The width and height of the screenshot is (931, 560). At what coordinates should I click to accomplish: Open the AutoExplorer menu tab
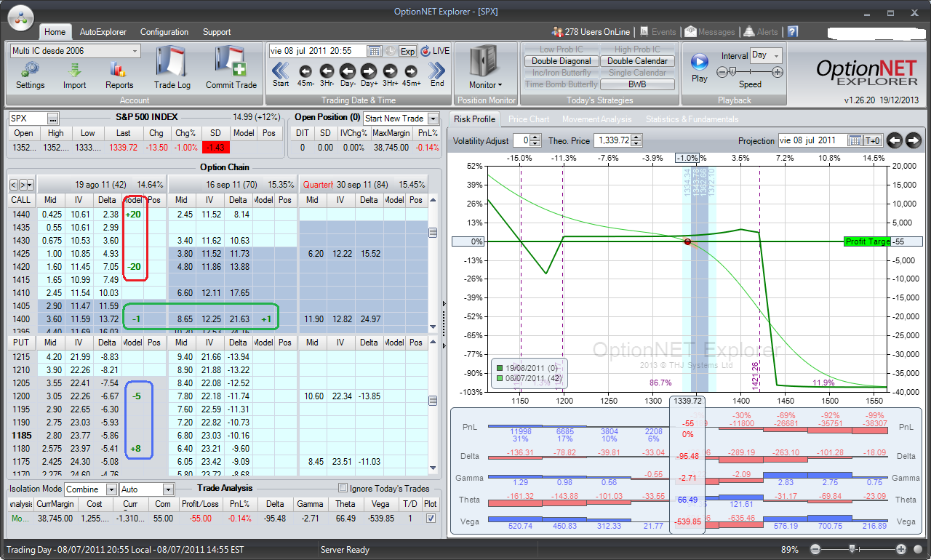(x=103, y=32)
